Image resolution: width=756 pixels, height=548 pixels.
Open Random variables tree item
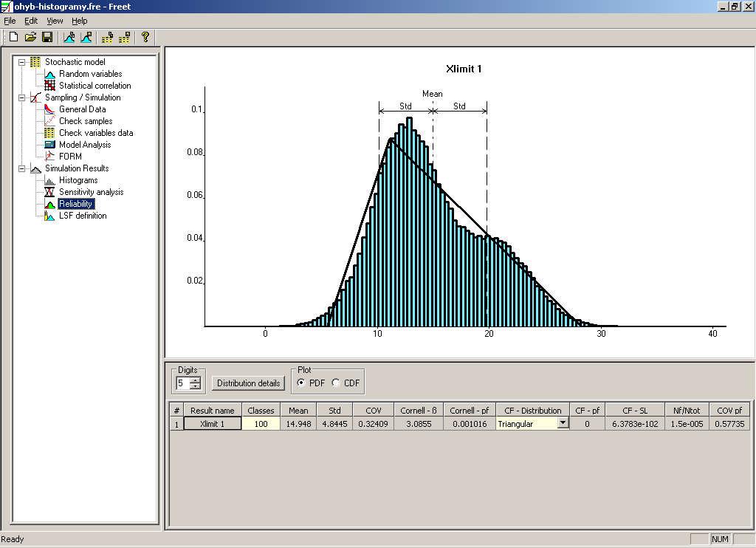pos(90,74)
